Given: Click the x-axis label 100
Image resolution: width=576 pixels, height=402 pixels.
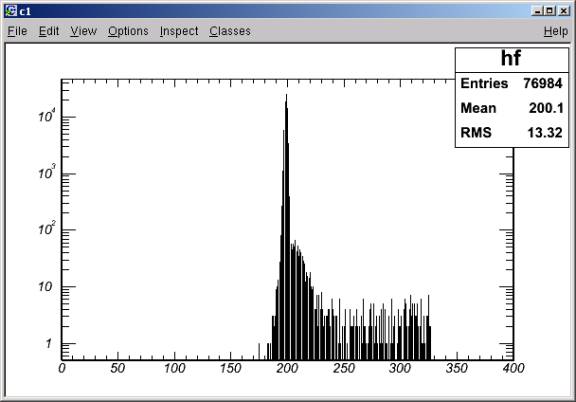Looking at the screenshot, I should (x=174, y=368).
